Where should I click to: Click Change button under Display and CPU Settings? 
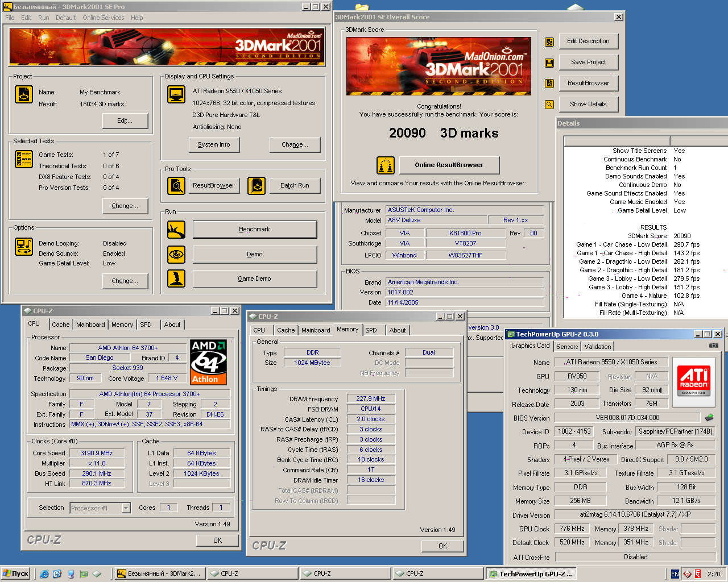pos(295,144)
